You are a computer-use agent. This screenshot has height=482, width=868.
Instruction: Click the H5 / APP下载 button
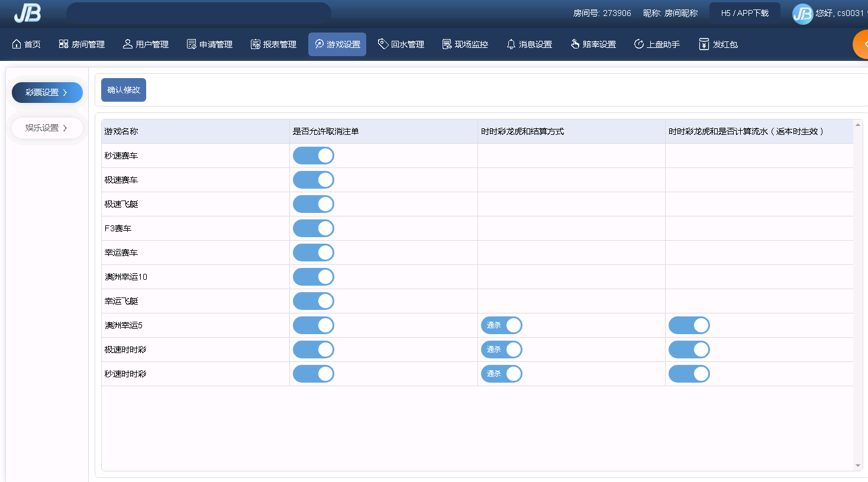(744, 13)
